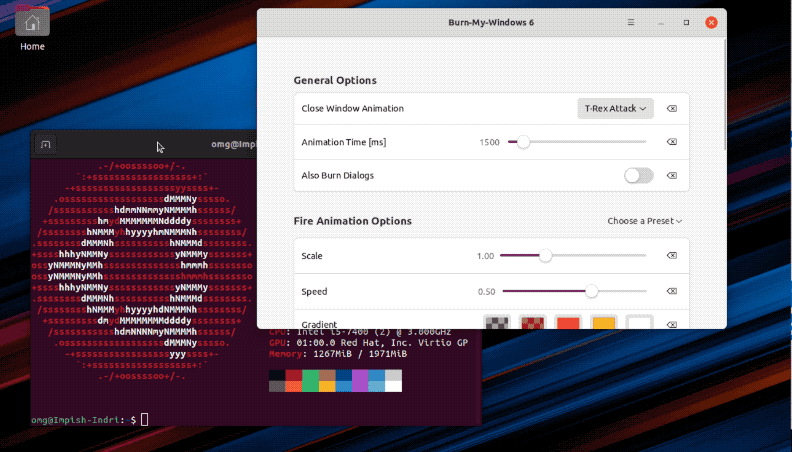Open the Burn-My-Windows hamburger menu
Screen dimensions: 792x452
pos(631,22)
